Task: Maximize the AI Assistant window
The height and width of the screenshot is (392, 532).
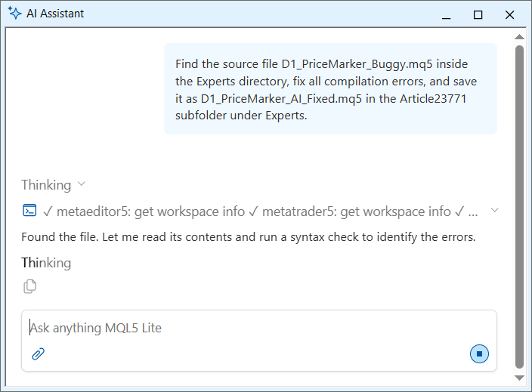Action: [x=478, y=14]
